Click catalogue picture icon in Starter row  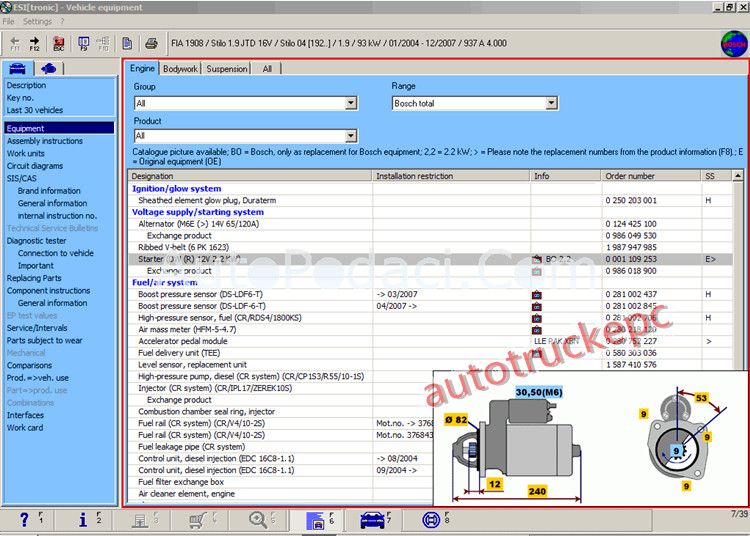coord(537,259)
